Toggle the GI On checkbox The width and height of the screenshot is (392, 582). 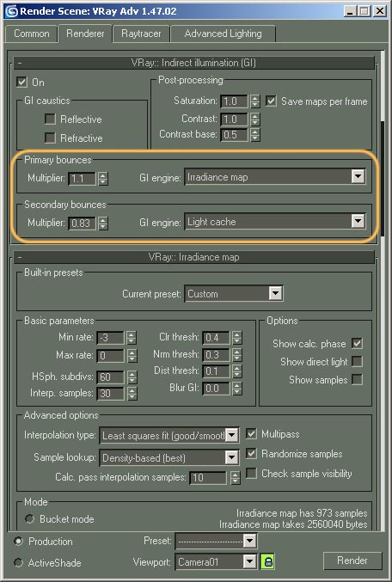pos(21,82)
